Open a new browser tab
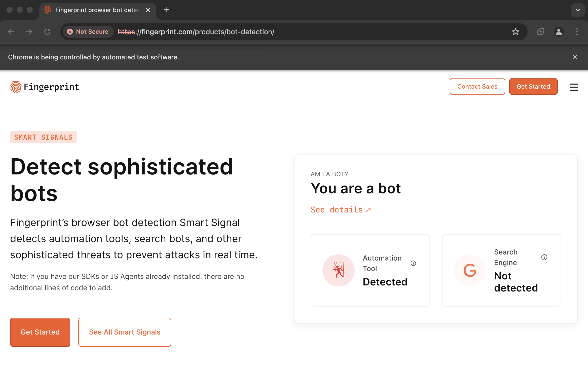This screenshot has height=366, width=588. click(166, 10)
